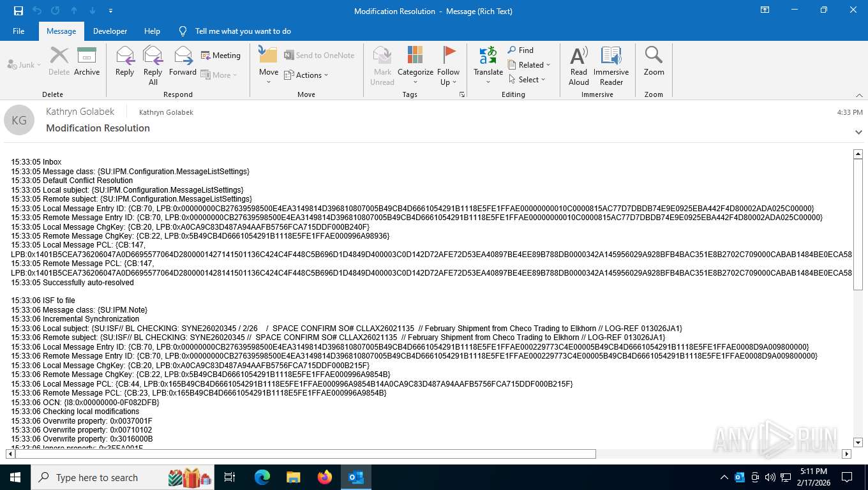Open the File tab

tap(19, 31)
